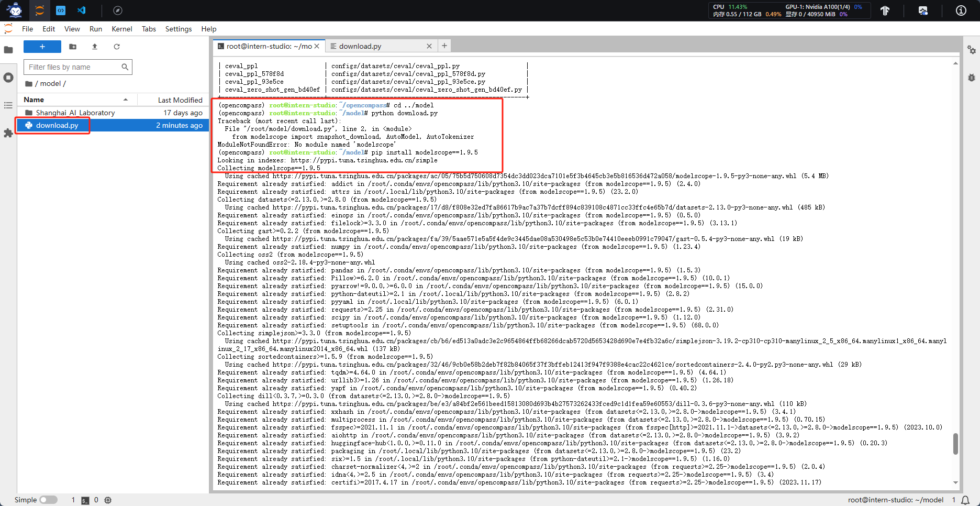Open the Tabs menu

coord(149,29)
